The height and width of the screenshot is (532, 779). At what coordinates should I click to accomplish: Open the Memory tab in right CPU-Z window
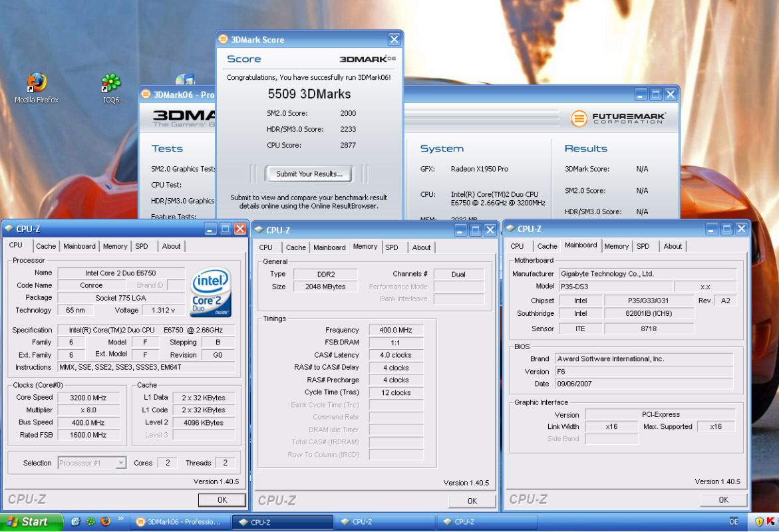617,246
